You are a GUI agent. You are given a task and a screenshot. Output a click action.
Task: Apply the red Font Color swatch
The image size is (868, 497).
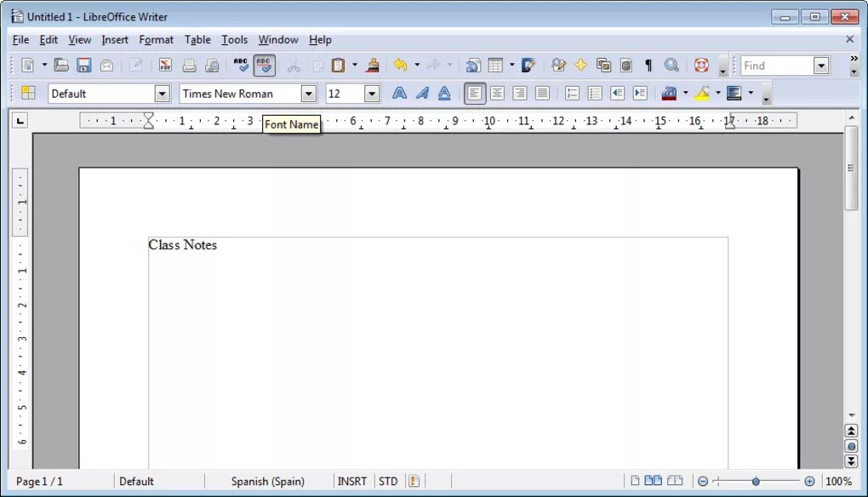669,94
